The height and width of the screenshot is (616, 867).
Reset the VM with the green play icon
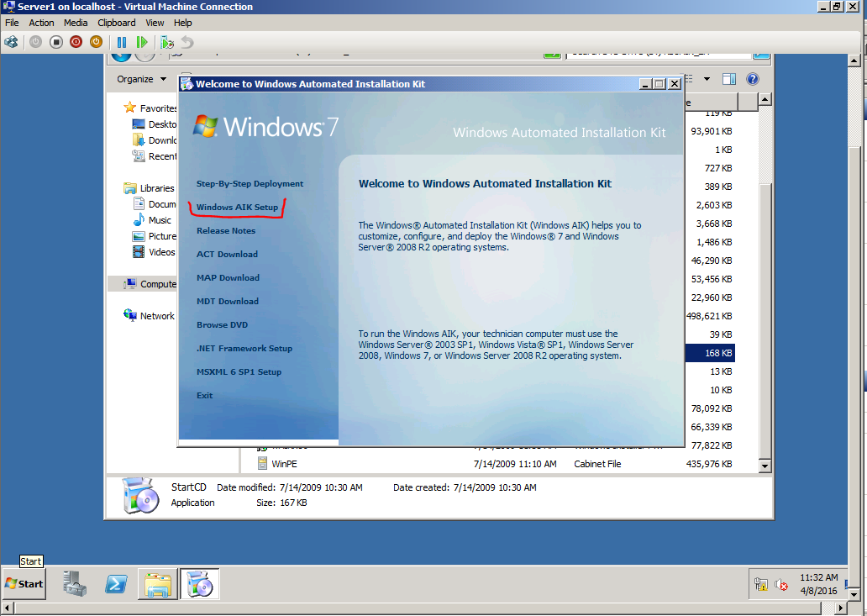click(x=141, y=42)
